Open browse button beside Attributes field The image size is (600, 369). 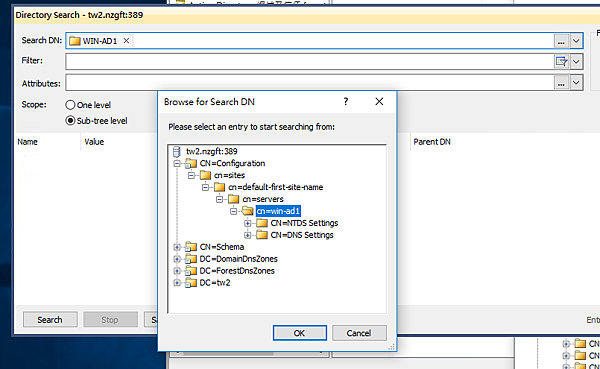561,83
